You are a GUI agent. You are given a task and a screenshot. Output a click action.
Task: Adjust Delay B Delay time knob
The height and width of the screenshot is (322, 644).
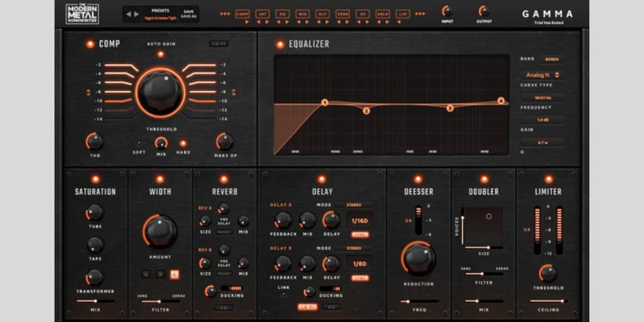332,264
